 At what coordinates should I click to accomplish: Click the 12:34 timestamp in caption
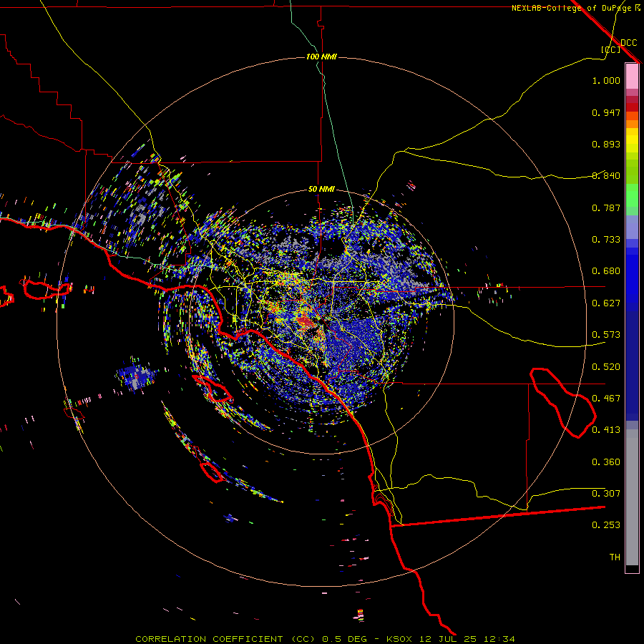pyautogui.click(x=499, y=639)
